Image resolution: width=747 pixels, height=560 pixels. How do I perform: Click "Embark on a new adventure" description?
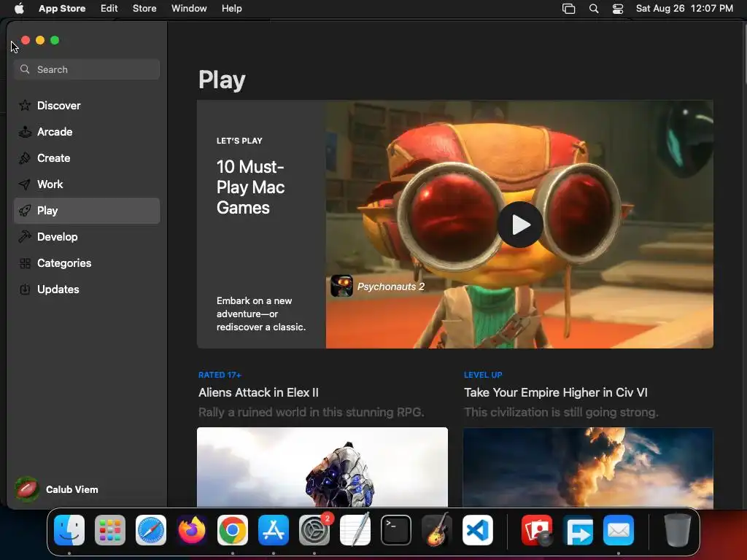click(x=261, y=314)
